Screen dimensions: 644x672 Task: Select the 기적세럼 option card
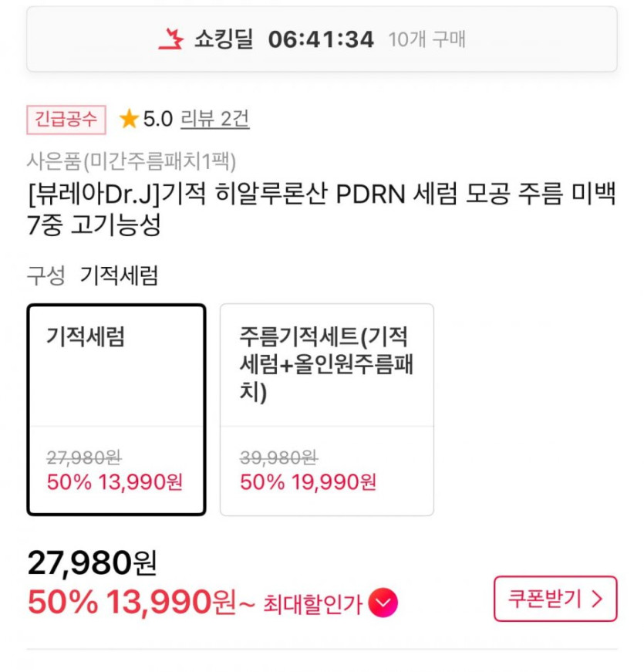pos(116,409)
